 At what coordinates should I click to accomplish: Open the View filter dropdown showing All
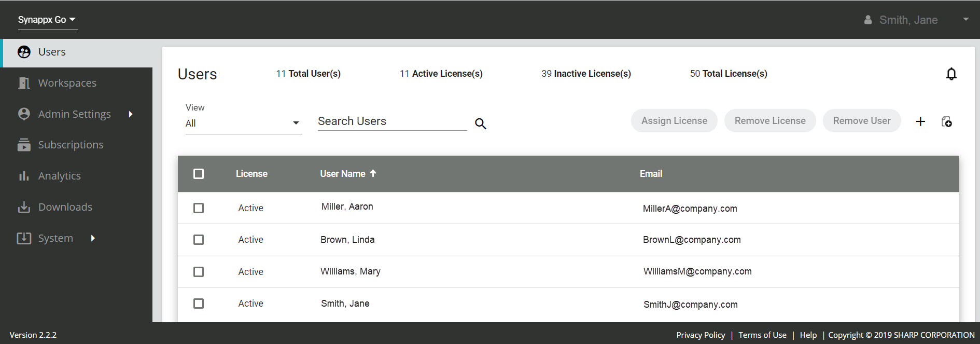coord(244,123)
